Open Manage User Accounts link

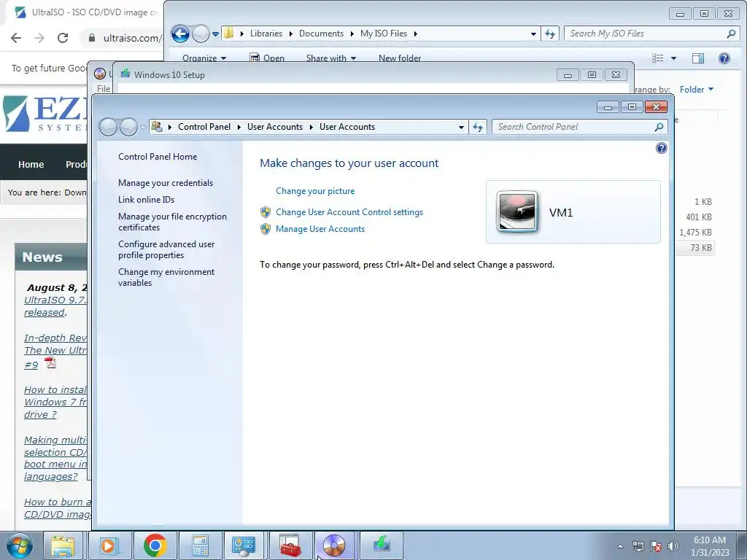[320, 229]
